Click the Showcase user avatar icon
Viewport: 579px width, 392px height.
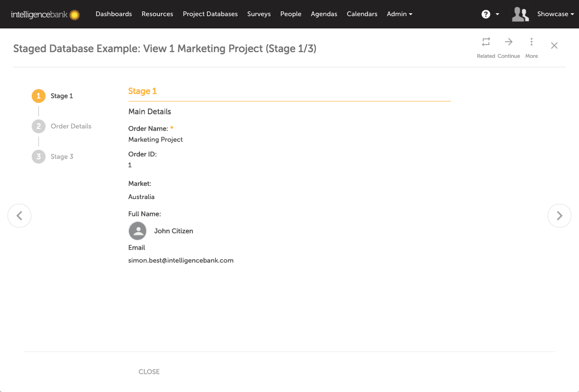tap(520, 14)
